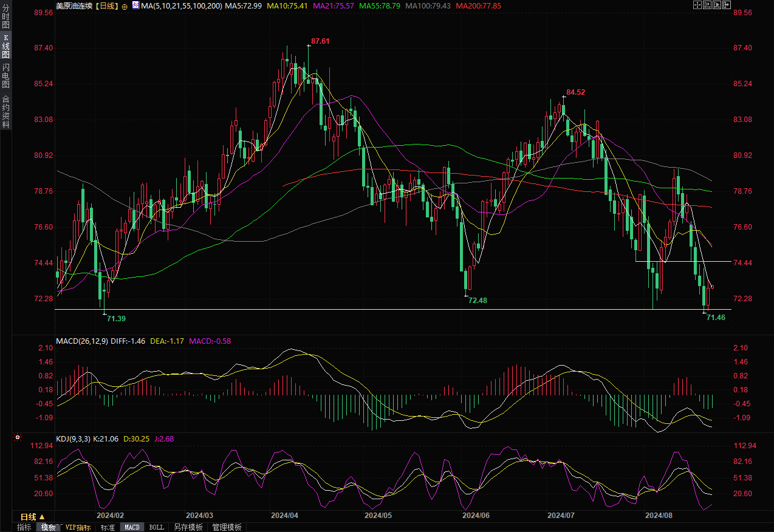Switch to the BOLL template tab

point(156,527)
